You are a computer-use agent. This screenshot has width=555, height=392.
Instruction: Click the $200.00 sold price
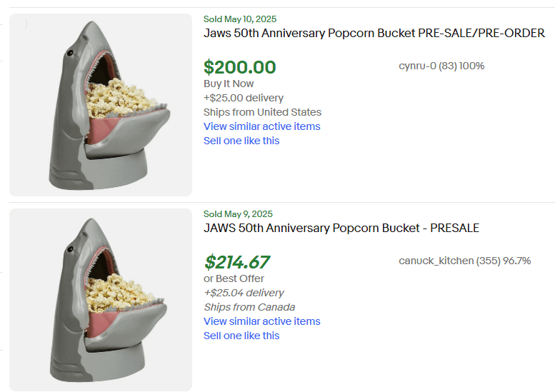pos(239,67)
